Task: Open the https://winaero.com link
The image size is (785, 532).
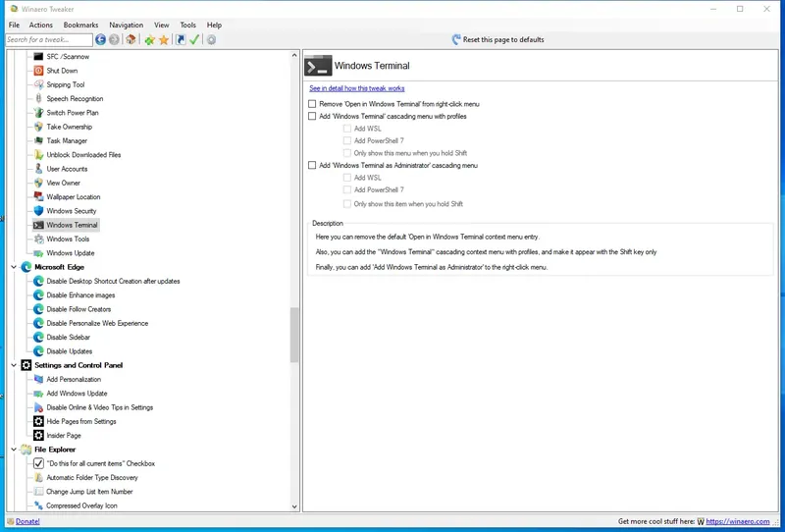Action: pyautogui.click(x=738, y=521)
